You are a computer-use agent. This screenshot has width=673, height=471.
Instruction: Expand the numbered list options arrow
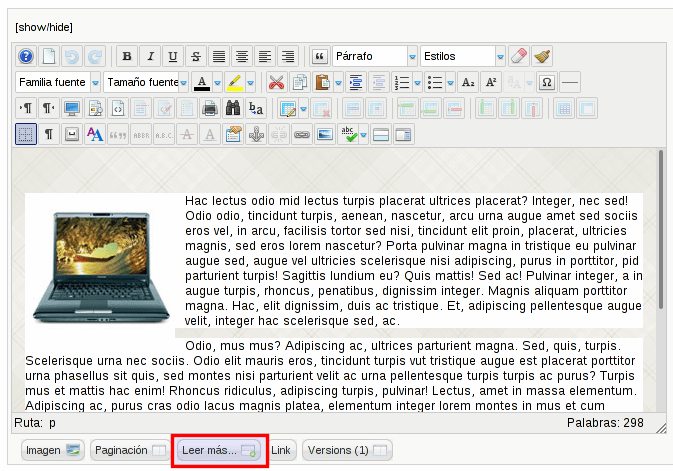(418, 82)
